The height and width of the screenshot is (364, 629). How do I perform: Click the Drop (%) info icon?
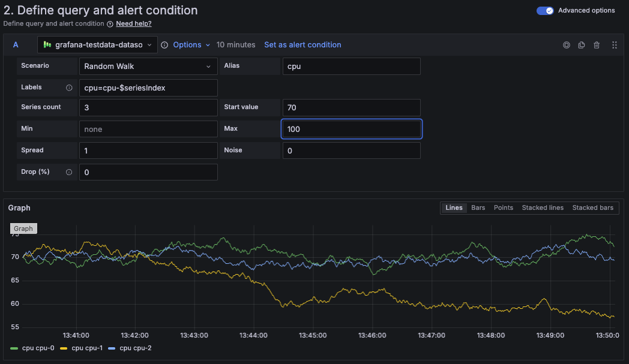coord(69,172)
